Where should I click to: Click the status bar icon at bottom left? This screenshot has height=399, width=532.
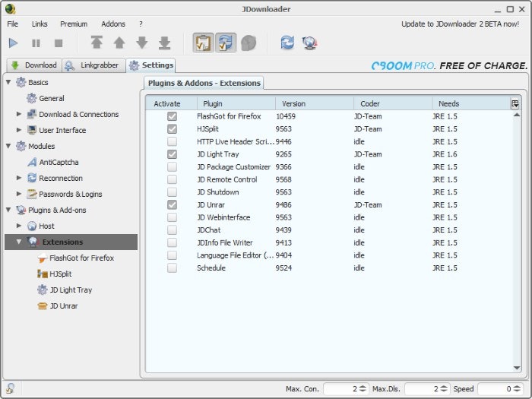click(x=10, y=388)
